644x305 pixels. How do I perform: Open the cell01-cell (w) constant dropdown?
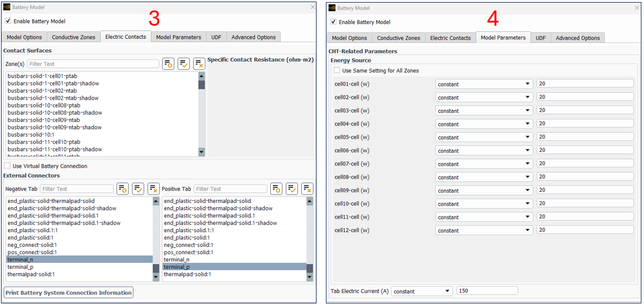point(484,84)
